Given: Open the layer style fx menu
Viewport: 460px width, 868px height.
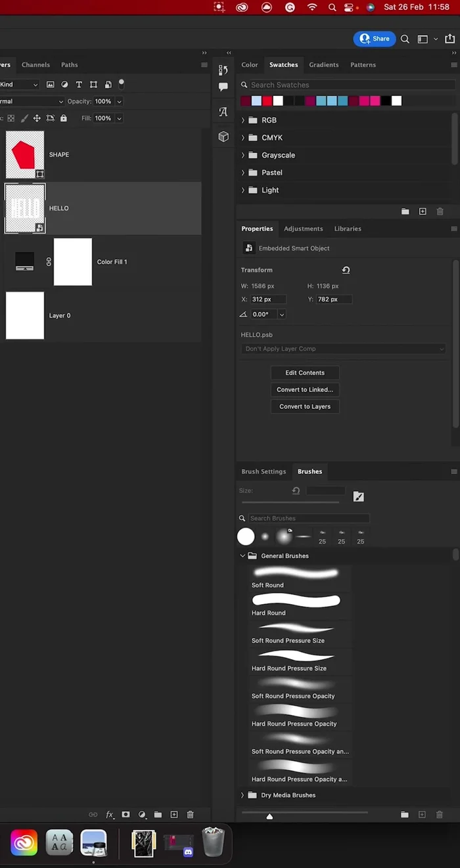Looking at the screenshot, I should [x=110, y=815].
